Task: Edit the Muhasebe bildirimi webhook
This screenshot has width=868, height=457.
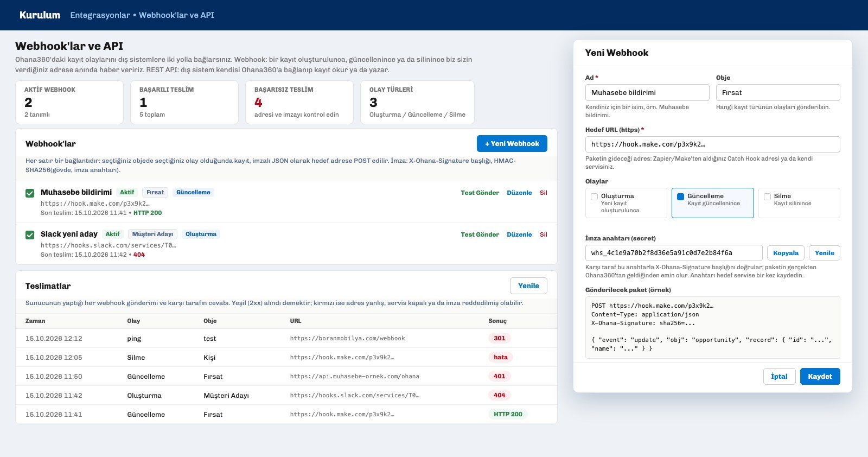Action: [519, 193]
